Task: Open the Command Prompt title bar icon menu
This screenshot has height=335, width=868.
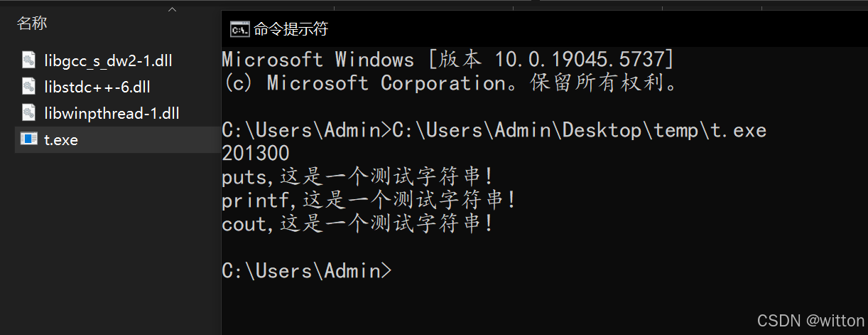Action: (x=239, y=29)
